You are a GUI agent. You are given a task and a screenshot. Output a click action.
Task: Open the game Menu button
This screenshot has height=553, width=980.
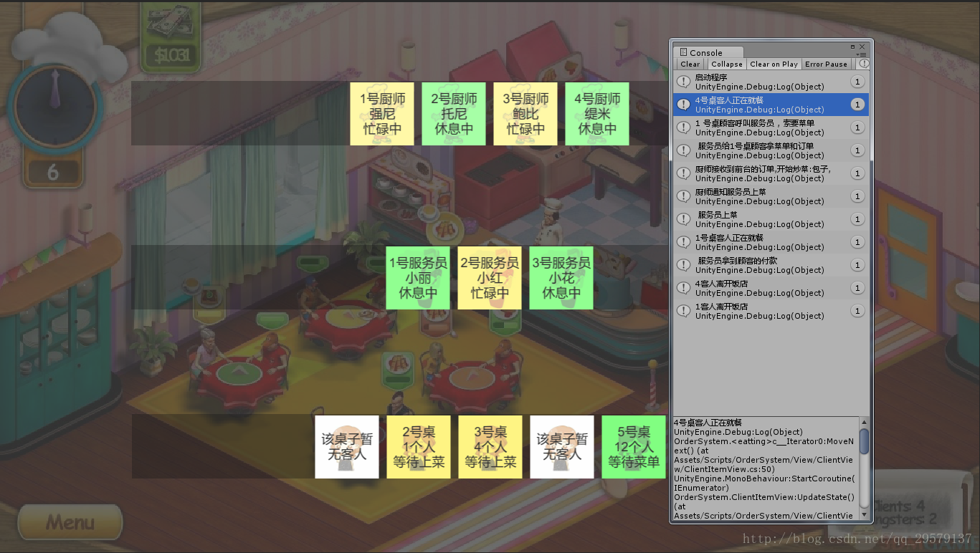(x=70, y=522)
